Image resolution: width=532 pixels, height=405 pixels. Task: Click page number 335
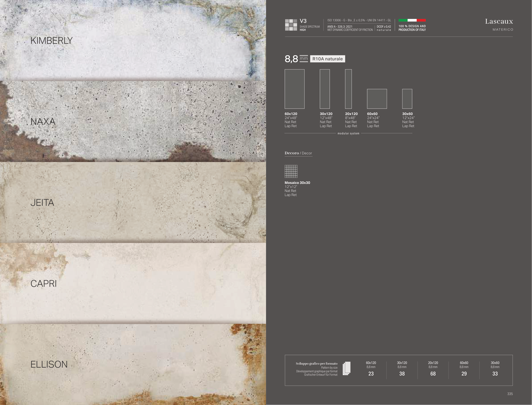click(x=510, y=394)
